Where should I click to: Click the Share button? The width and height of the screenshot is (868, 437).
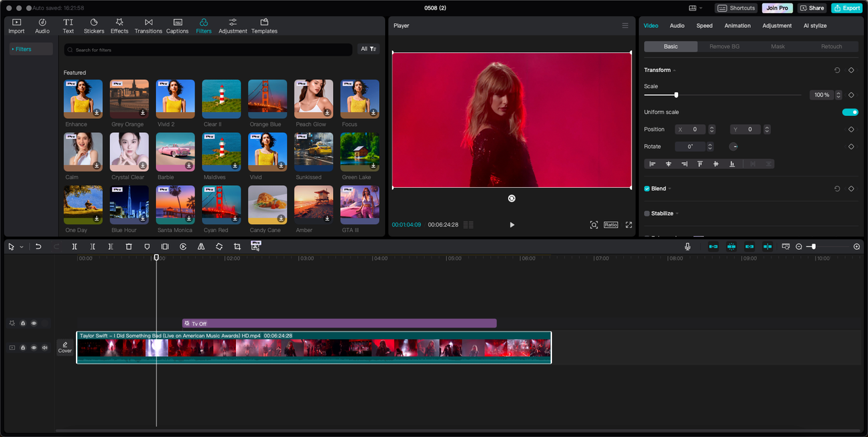coord(812,8)
